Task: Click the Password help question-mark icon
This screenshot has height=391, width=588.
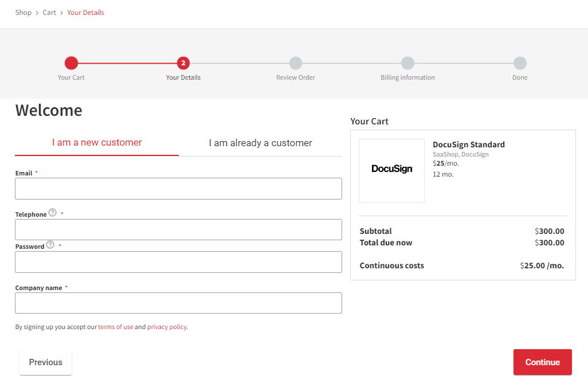Action: [50, 245]
